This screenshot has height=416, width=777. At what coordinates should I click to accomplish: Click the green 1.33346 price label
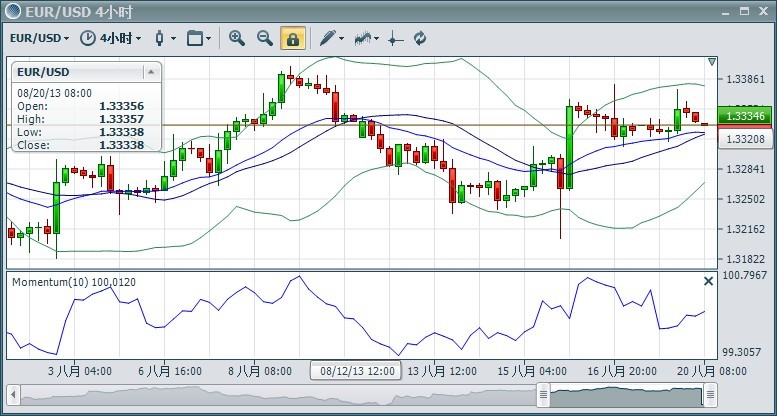tap(745, 116)
